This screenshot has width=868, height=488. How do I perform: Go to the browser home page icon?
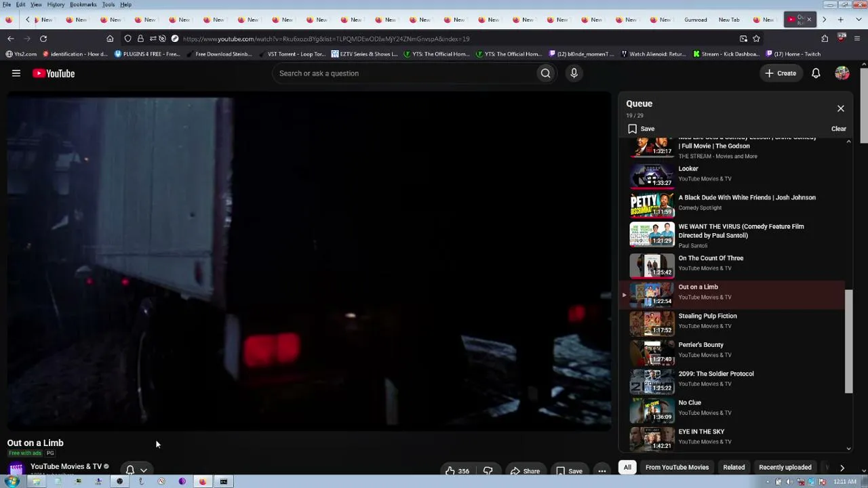tap(110, 39)
